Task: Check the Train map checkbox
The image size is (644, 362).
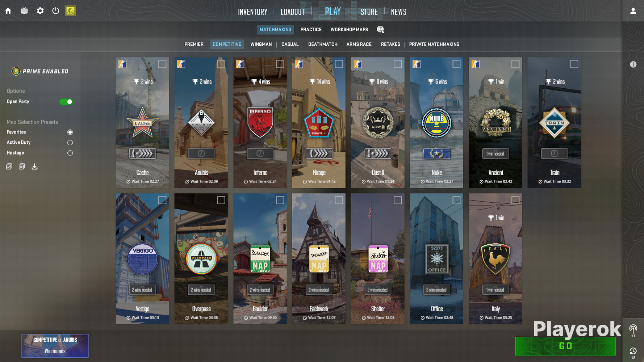Action: (x=574, y=64)
